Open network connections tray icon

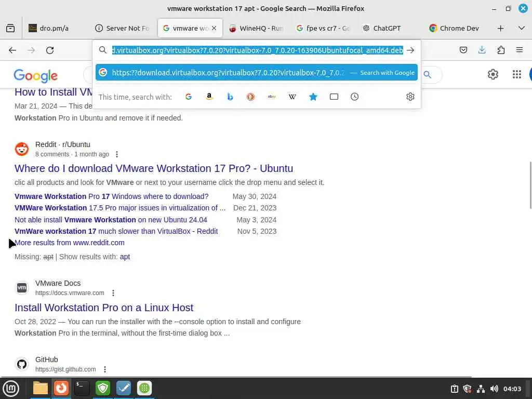tap(481, 389)
